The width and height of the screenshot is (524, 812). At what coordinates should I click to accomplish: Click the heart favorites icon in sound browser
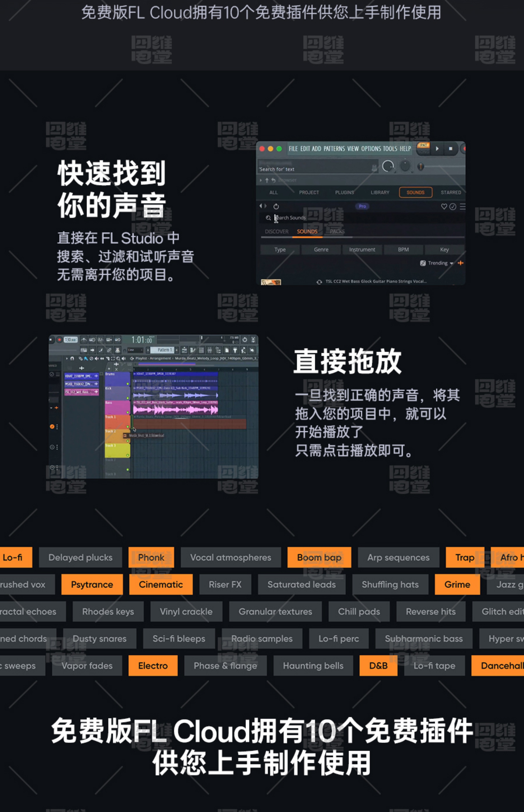point(444,206)
